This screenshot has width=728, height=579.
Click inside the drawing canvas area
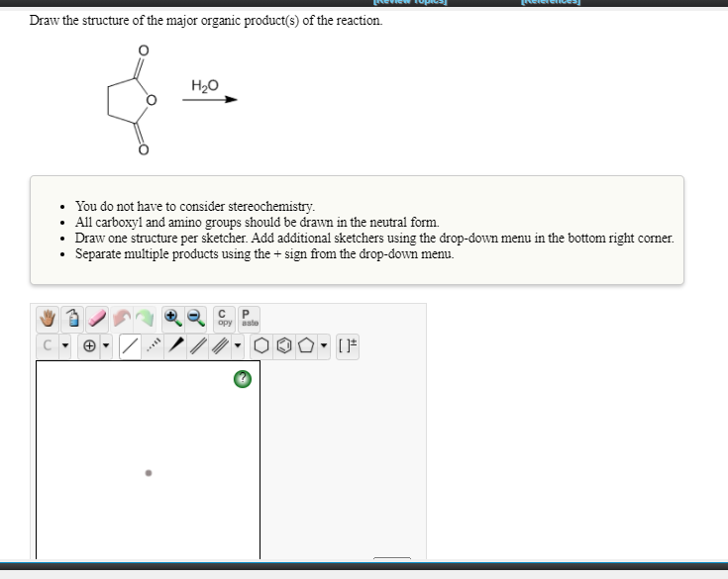(149, 459)
